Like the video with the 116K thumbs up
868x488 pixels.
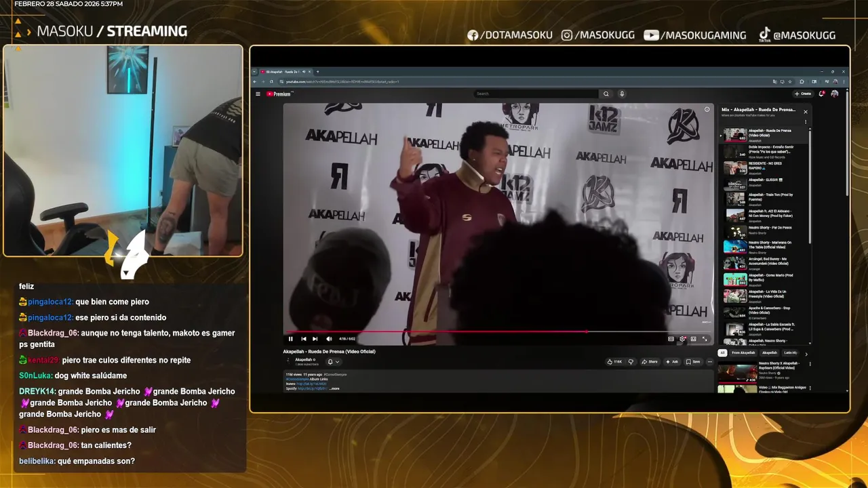click(614, 362)
